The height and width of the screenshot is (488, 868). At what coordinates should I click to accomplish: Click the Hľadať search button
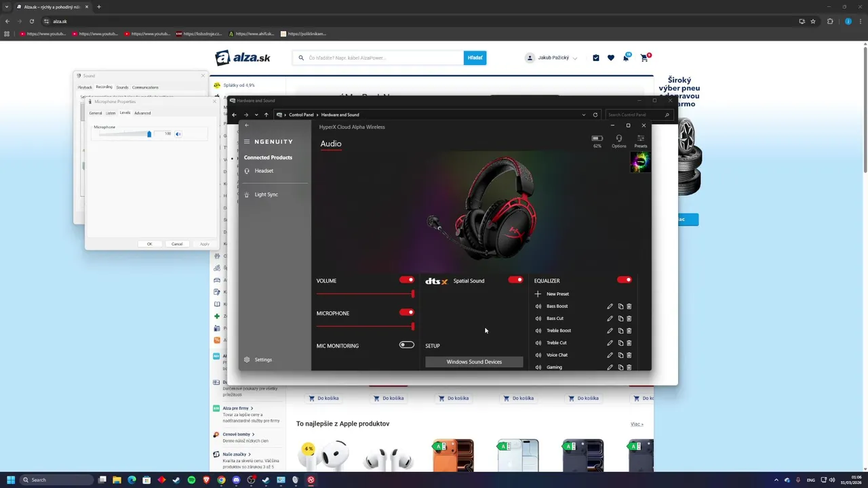[475, 58]
